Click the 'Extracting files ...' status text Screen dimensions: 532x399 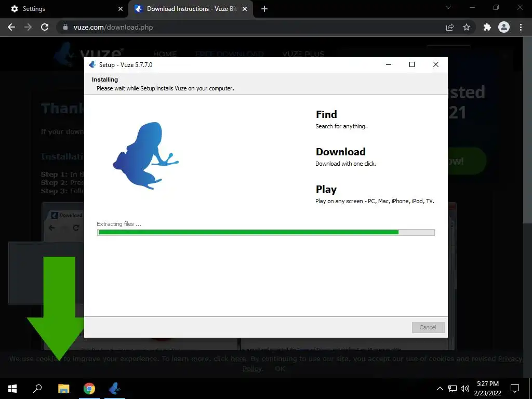pyautogui.click(x=119, y=224)
